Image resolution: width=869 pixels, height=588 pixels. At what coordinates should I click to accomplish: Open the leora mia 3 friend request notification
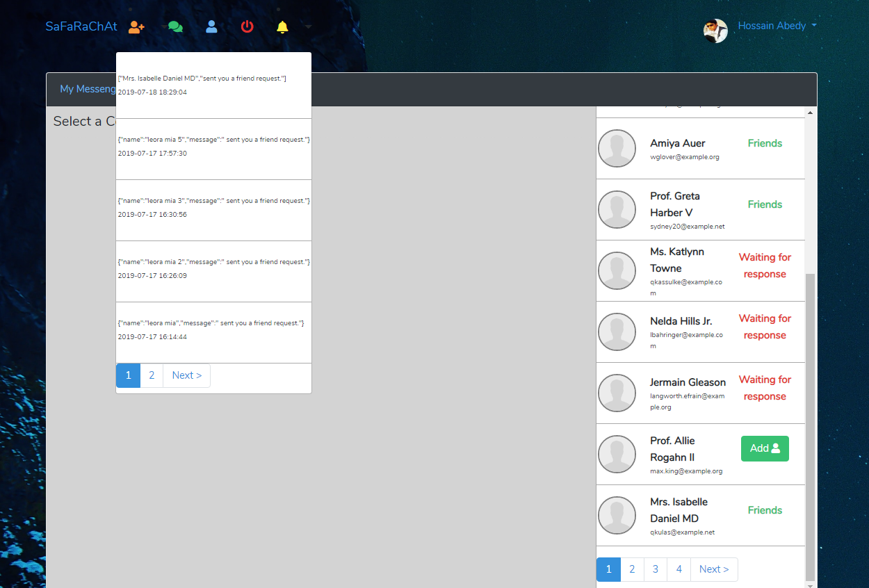click(x=213, y=211)
